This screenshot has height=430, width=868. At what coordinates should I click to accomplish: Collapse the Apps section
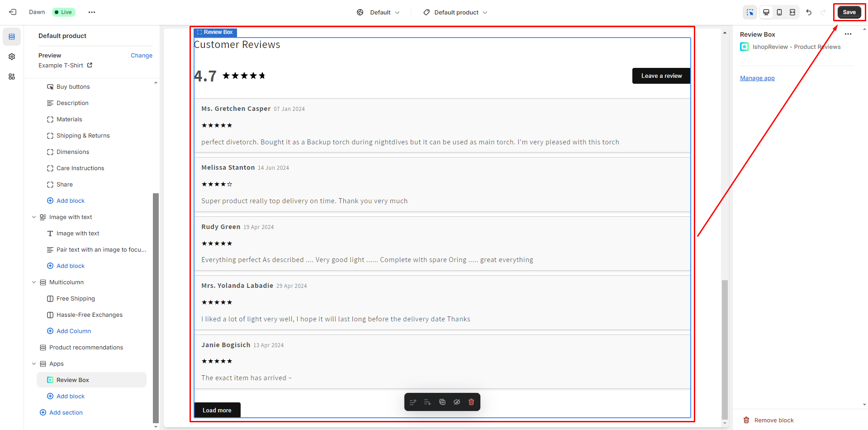point(34,364)
